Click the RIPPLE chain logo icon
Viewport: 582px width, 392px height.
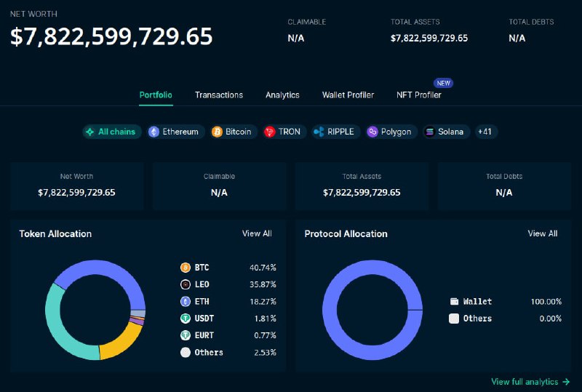pyautogui.click(x=319, y=132)
